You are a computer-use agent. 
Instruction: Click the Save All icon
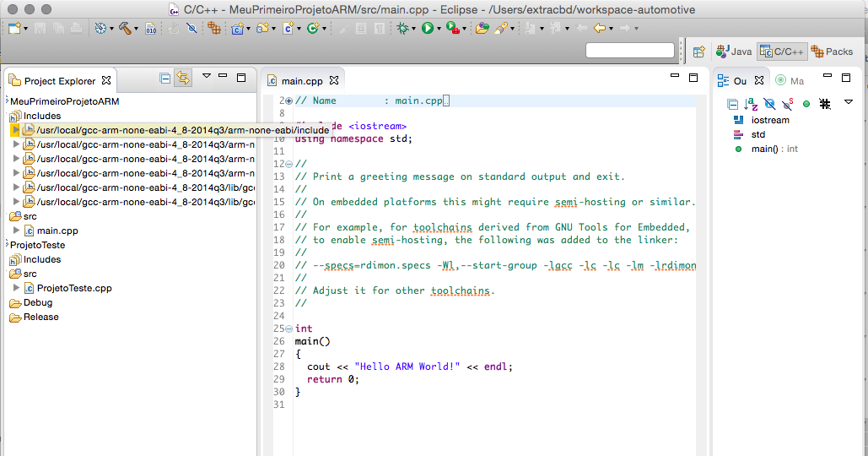pyautogui.click(x=58, y=28)
